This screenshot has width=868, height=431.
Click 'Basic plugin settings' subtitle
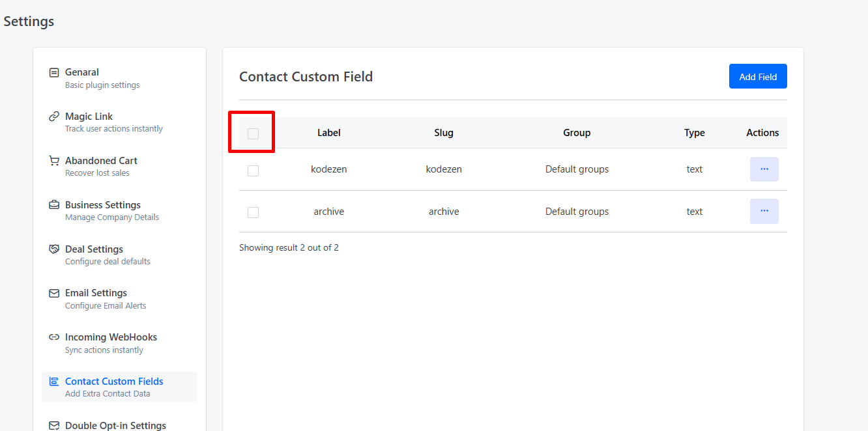102,85
